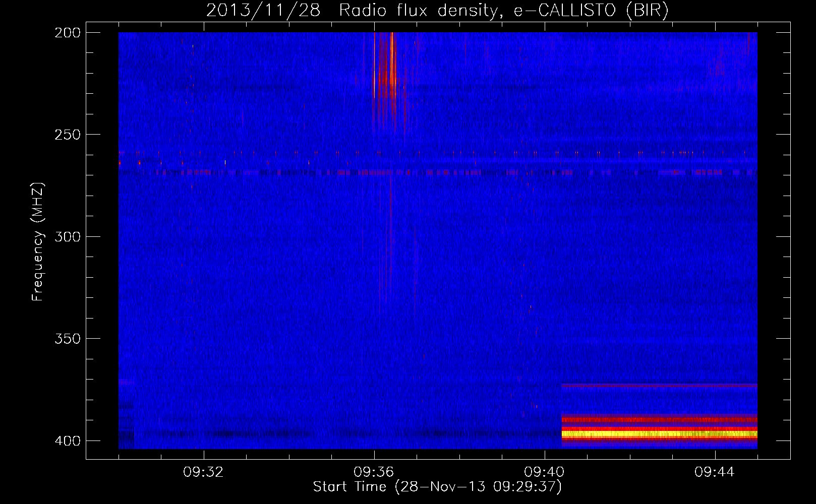Click the '250' frequency tick label
This screenshot has height=504, width=816.
pyautogui.click(x=68, y=135)
